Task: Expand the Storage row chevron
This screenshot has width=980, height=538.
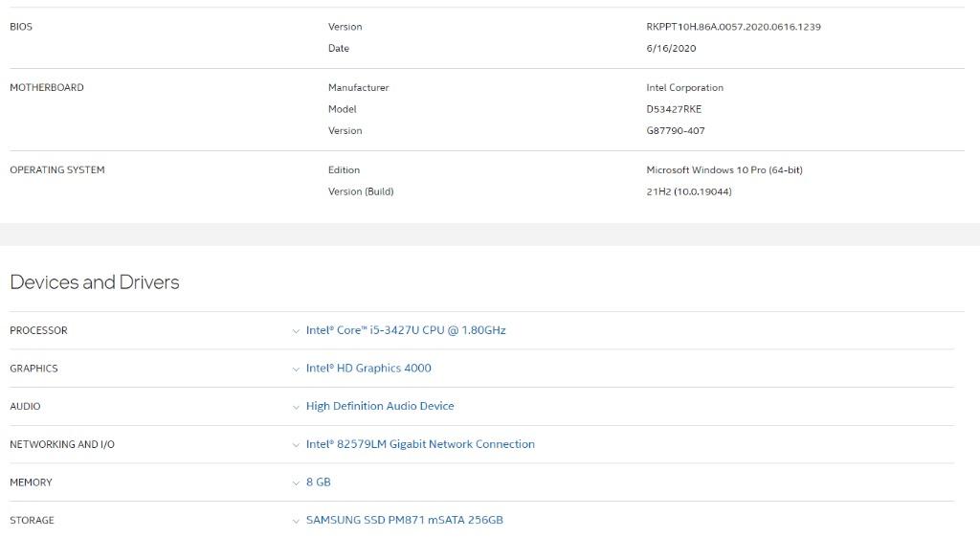Action: (x=296, y=521)
